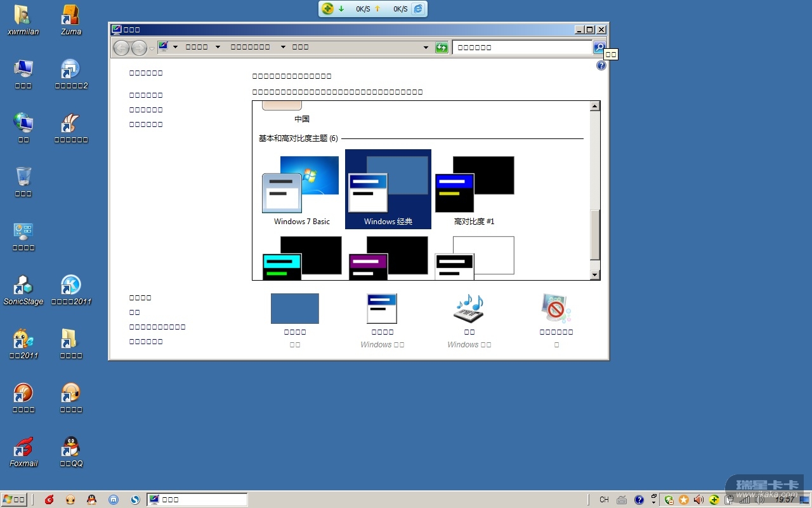
Task: Open the xwrmilan folder on the desktop
Action: 23,20
